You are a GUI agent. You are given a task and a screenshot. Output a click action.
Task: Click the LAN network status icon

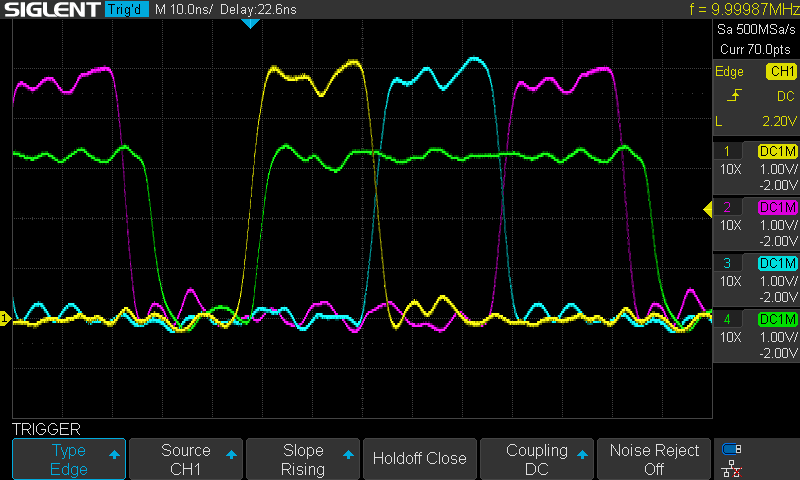[732, 468]
